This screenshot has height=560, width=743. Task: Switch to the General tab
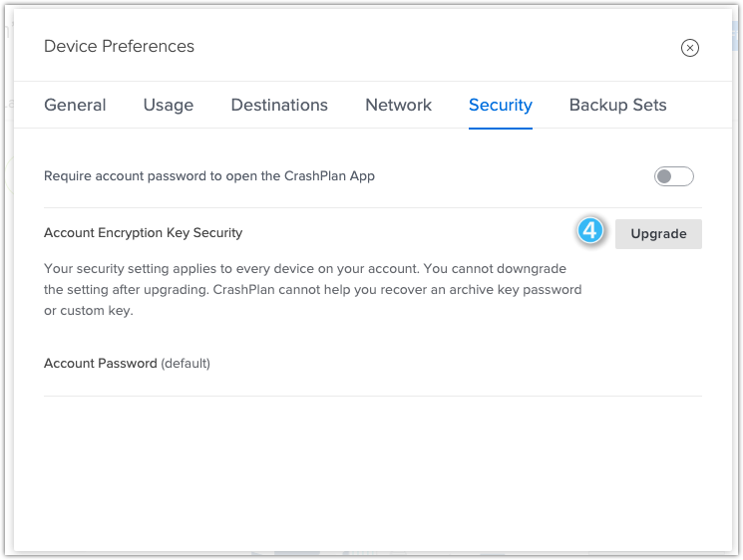(75, 105)
